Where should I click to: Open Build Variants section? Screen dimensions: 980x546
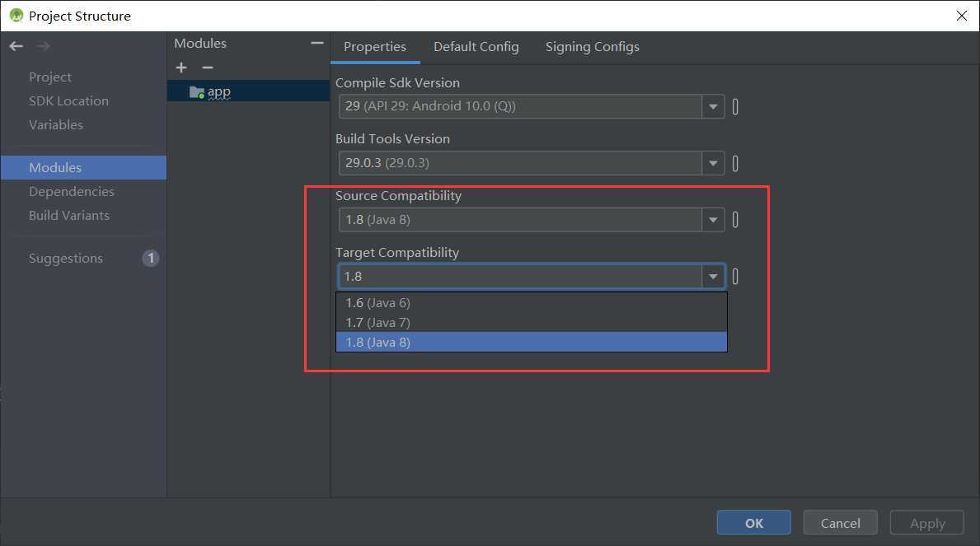pyautogui.click(x=68, y=215)
